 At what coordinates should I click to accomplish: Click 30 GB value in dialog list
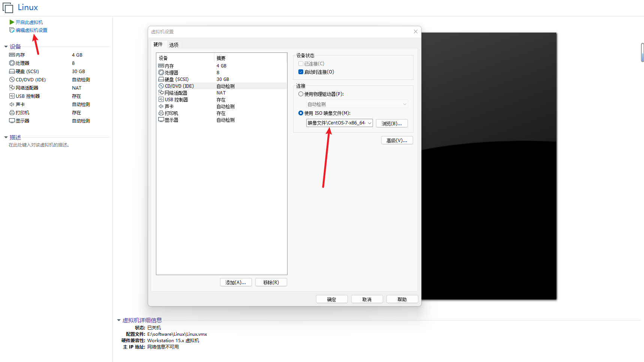(x=223, y=79)
